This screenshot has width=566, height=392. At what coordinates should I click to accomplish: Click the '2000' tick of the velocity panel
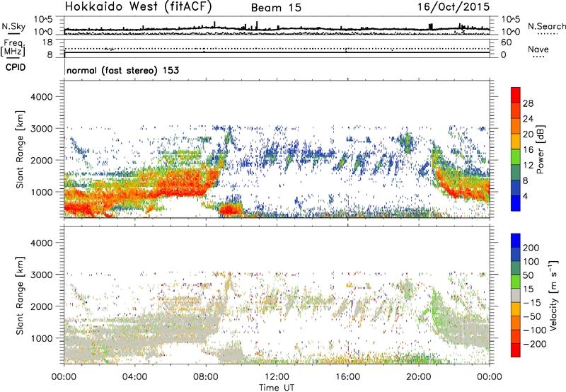point(42,306)
